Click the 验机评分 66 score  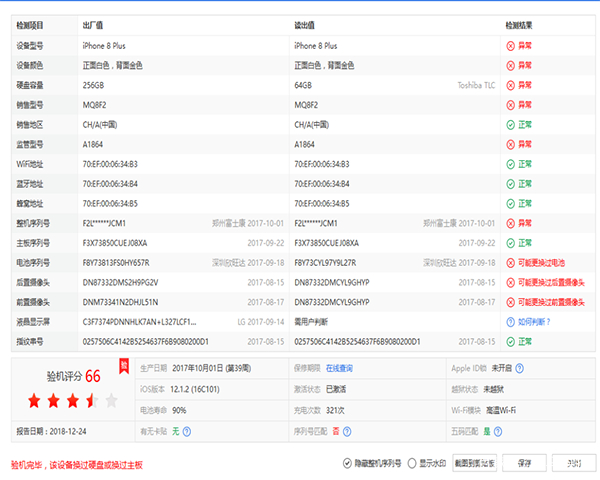[73, 376]
